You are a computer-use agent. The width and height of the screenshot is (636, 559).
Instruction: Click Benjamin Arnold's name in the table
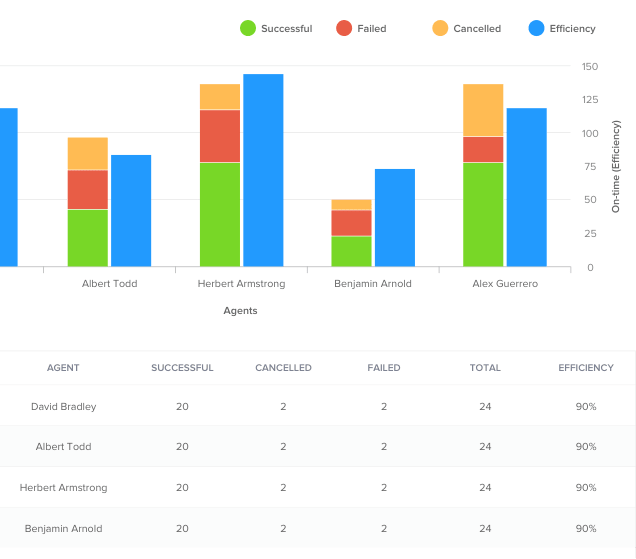(x=64, y=528)
